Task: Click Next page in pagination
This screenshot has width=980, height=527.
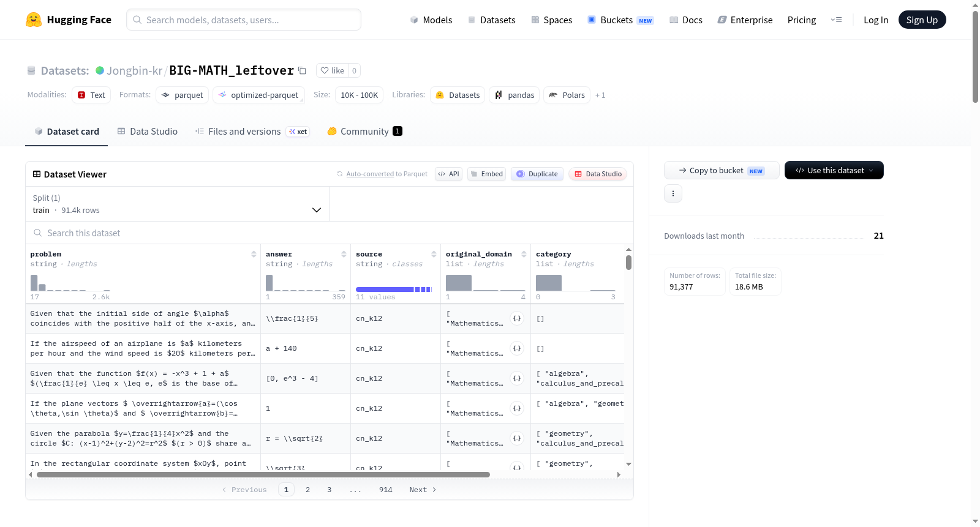Action: [423, 490]
